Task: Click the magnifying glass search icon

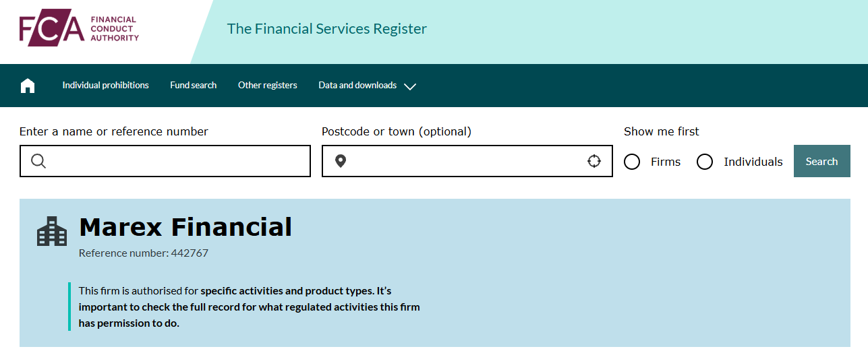Action: 38,161
